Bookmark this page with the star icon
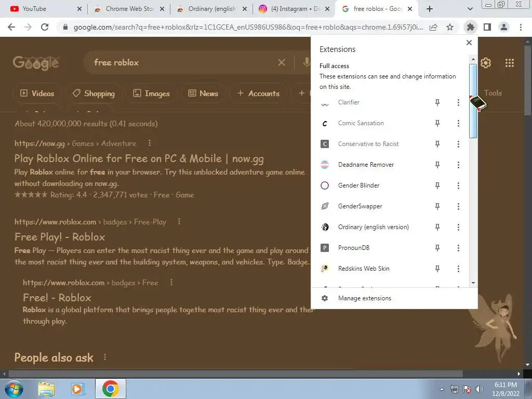 450,27
